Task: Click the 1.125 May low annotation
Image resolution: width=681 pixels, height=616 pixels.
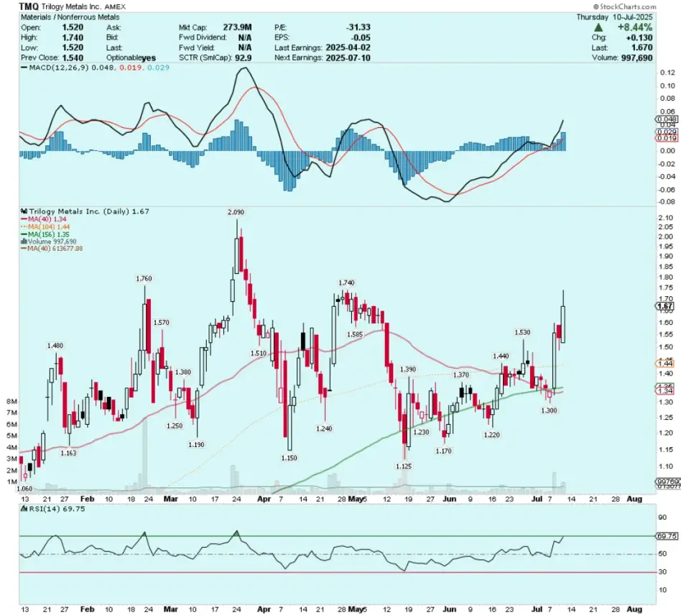Action: pyautogui.click(x=404, y=466)
